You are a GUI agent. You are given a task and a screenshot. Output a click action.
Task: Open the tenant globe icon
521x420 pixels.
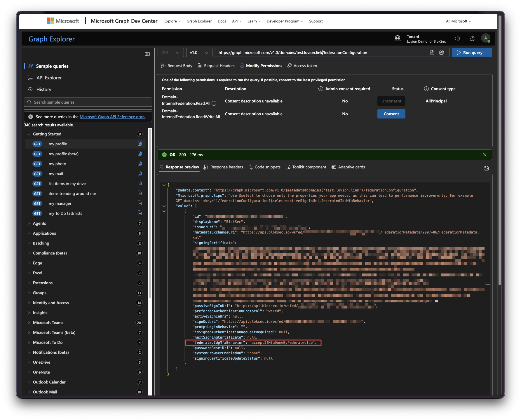(398, 39)
